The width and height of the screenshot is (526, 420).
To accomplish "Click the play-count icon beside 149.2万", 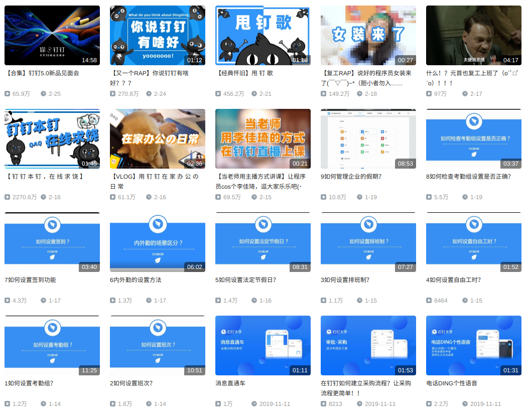I will pyautogui.click(x=323, y=94).
